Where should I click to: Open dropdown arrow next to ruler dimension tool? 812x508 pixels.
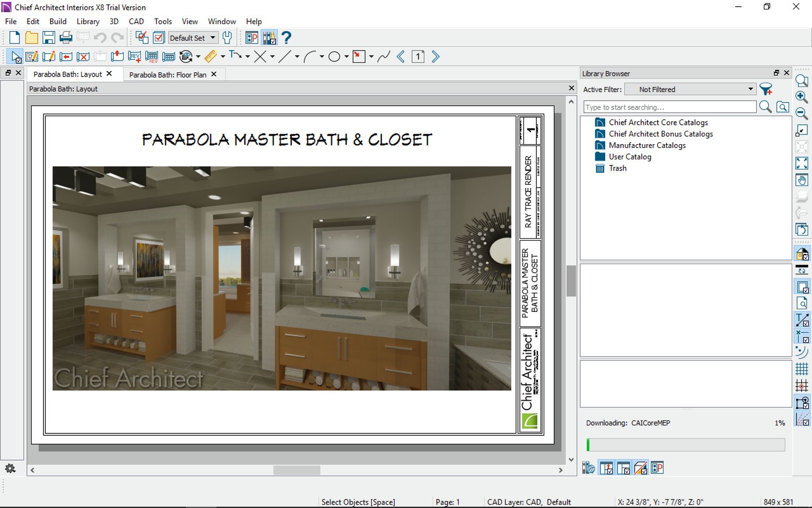[x=222, y=57]
